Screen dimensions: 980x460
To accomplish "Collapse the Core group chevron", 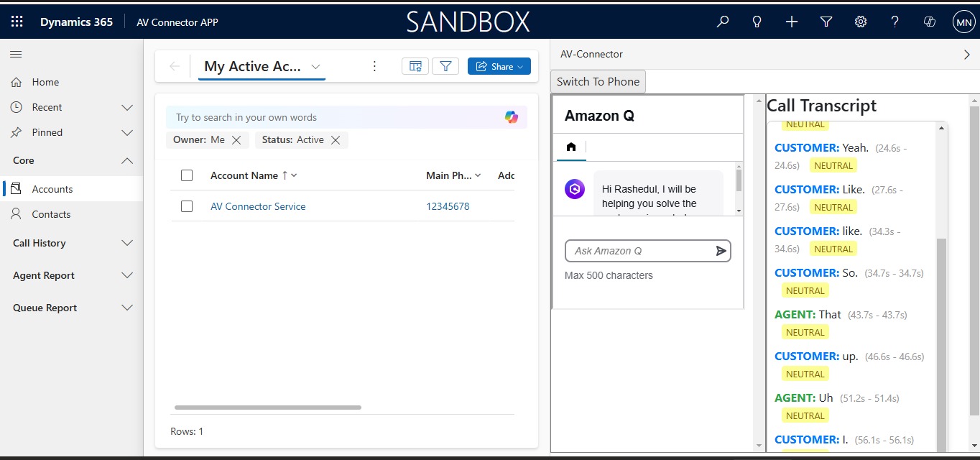I will [127, 160].
